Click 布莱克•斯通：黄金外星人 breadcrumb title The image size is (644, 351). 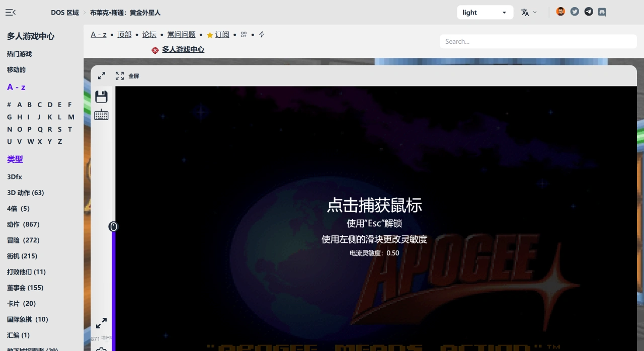coord(125,13)
